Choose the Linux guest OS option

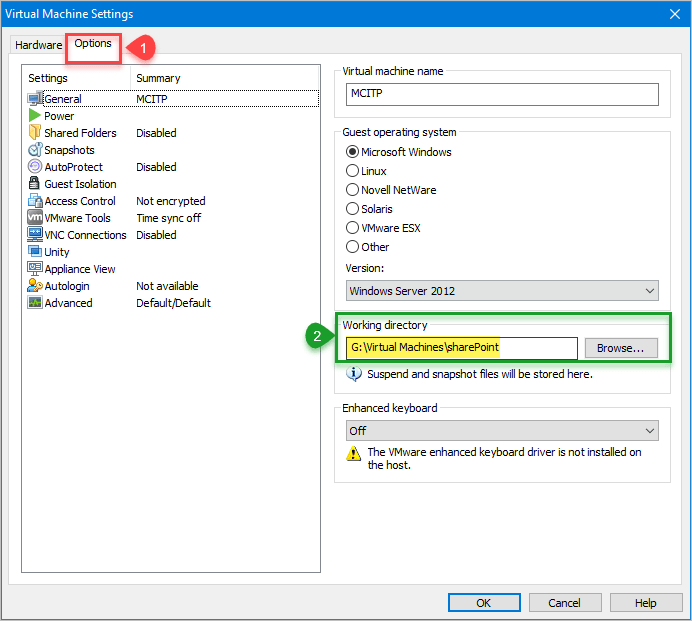tap(352, 171)
